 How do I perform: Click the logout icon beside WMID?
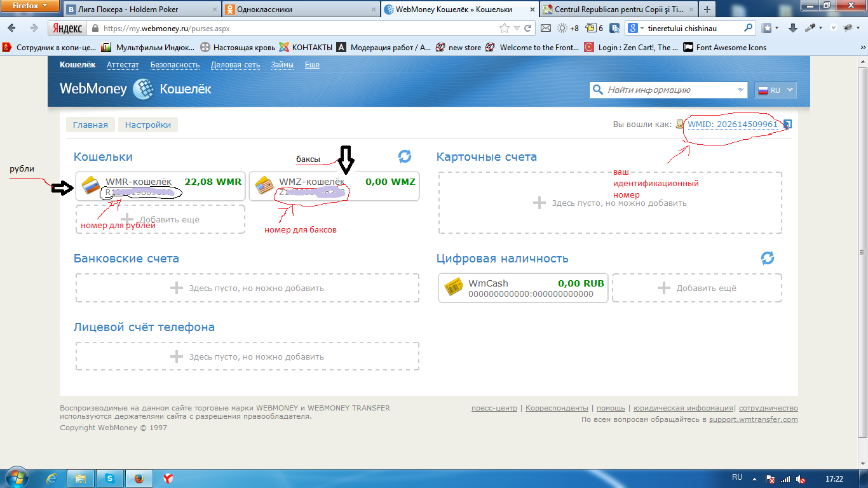787,125
